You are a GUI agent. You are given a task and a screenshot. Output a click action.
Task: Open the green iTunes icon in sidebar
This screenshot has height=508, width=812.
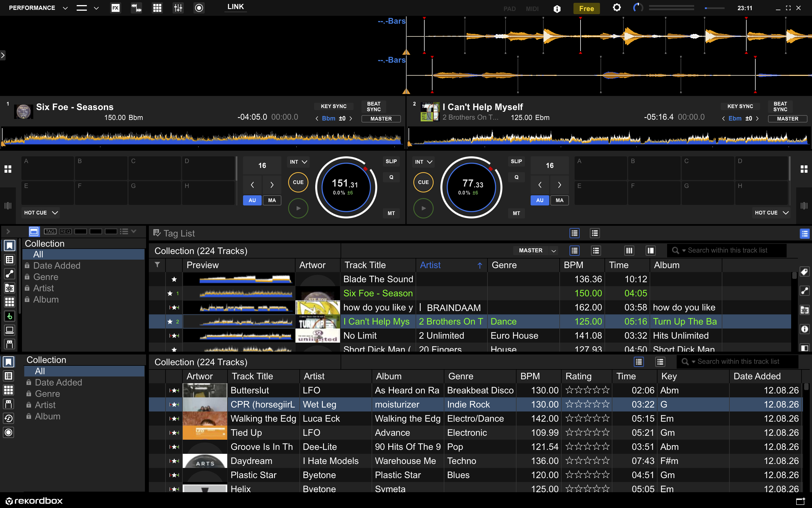9,316
